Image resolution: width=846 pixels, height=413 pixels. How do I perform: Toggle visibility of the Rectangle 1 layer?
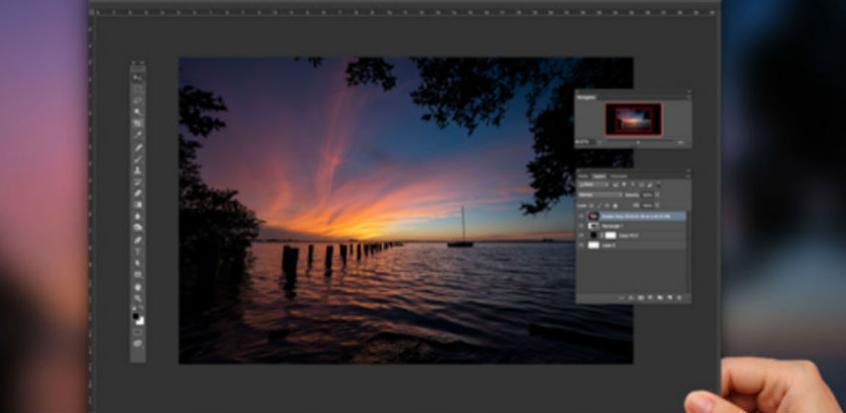582,226
